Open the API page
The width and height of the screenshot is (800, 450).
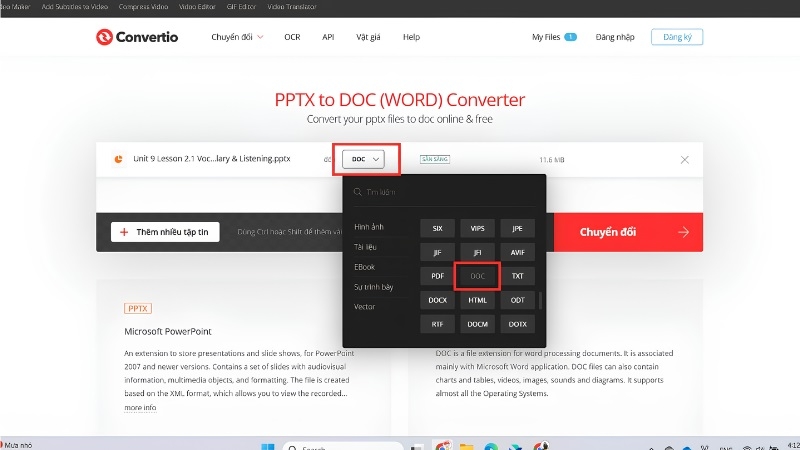point(328,37)
